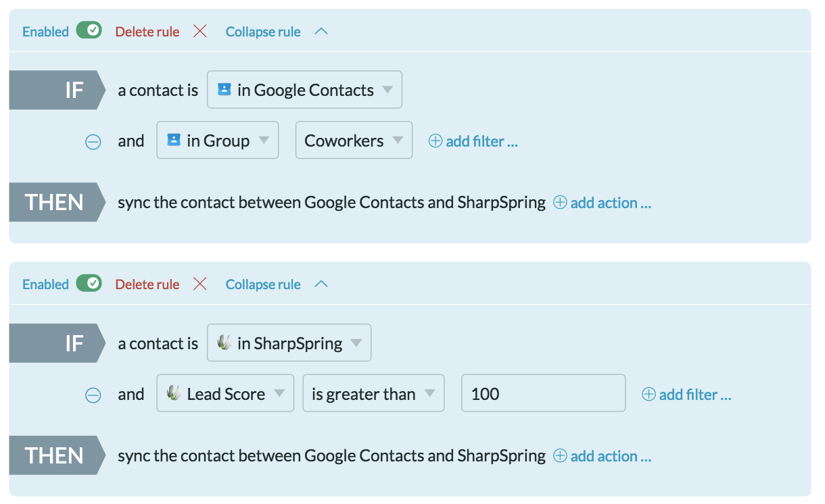Open the 'in Google Contacts' dropdown

304,90
